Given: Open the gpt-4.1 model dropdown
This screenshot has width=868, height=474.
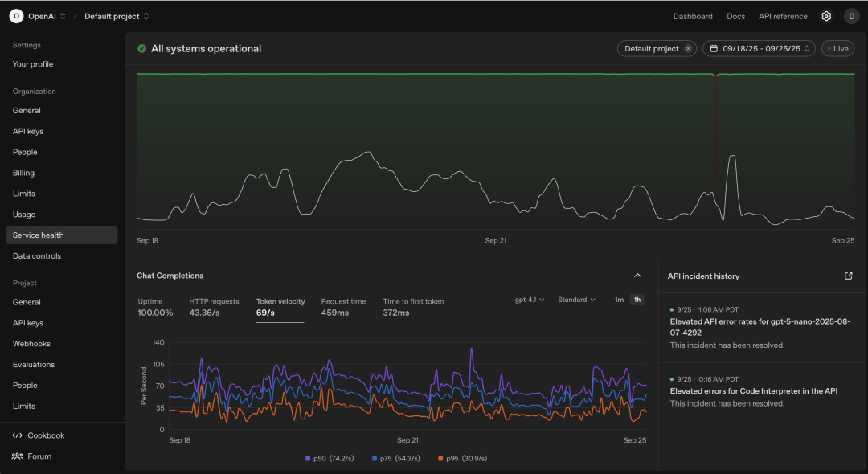Looking at the screenshot, I should tap(530, 300).
